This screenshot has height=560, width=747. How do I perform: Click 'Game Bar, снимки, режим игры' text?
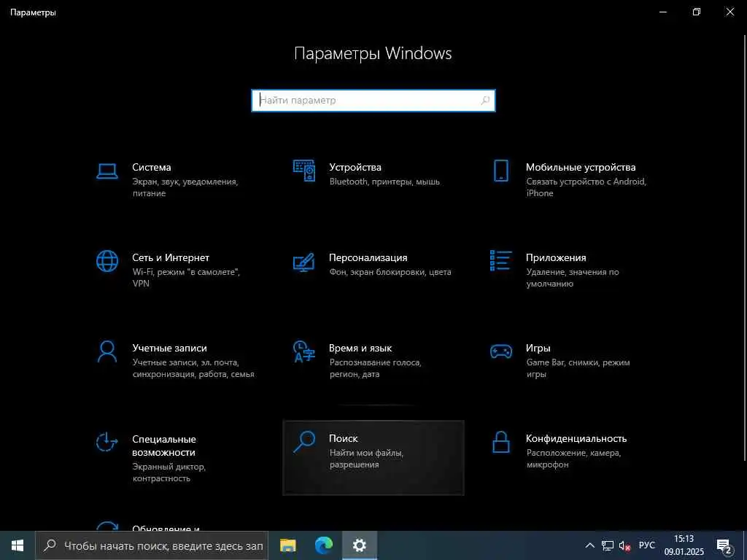pos(578,368)
